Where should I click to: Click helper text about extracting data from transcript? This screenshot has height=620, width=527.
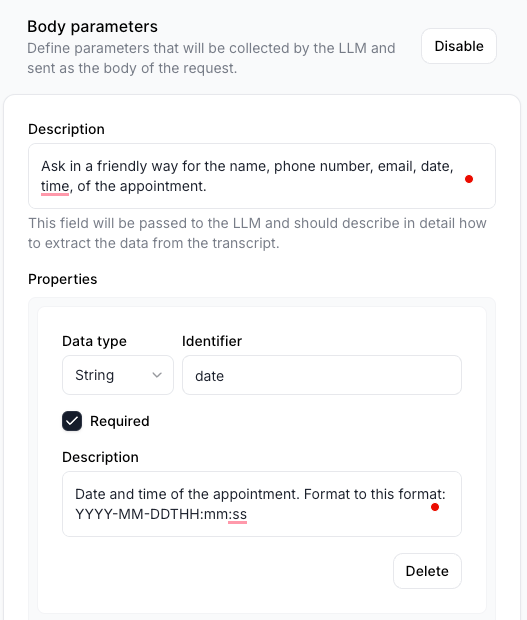click(x=257, y=233)
